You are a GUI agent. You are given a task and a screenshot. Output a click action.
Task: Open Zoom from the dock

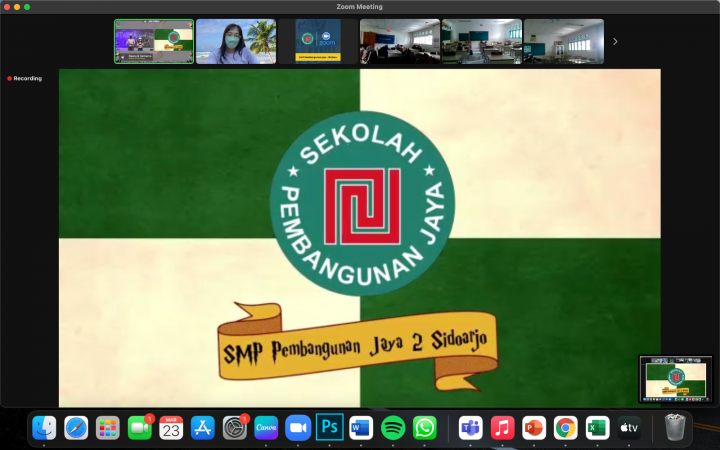[x=298, y=428]
